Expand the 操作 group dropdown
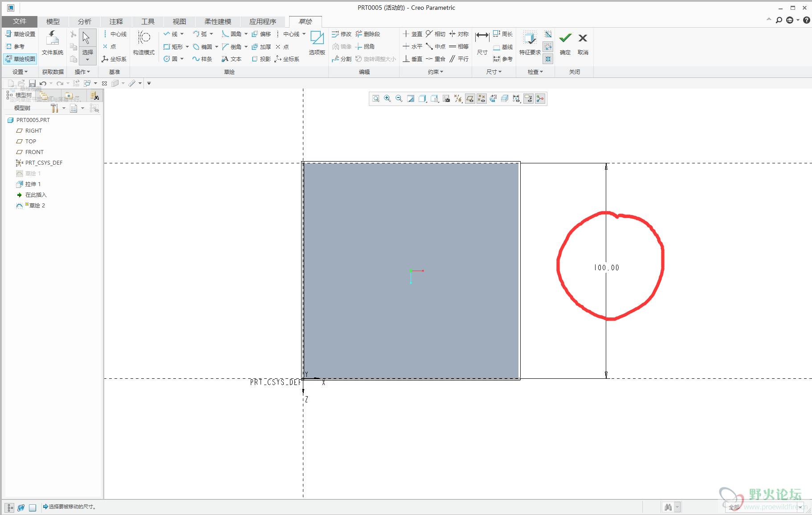The image size is (812, 515). point(82,72)
